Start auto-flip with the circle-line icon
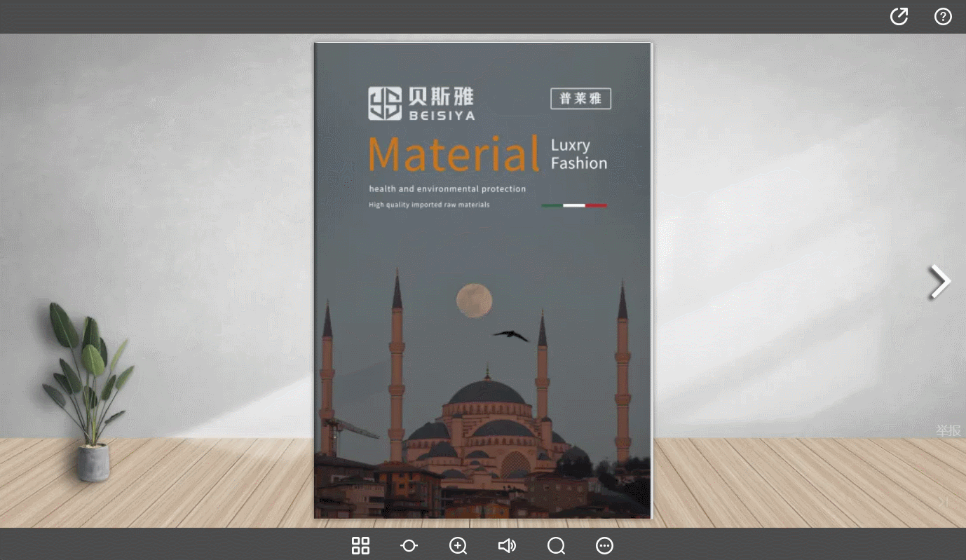Image resolution: width=966 pixels, height=560 pixels. 409,546
